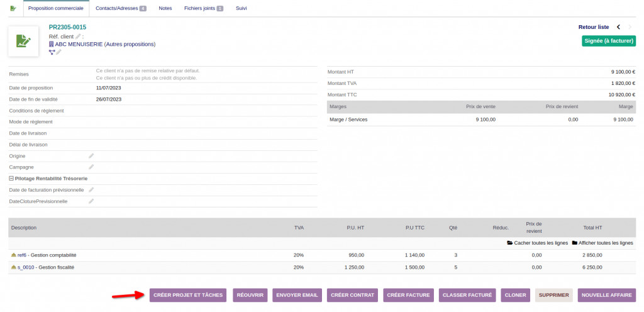Click the Campagne edit pencil icon

[x=91, y=167]
